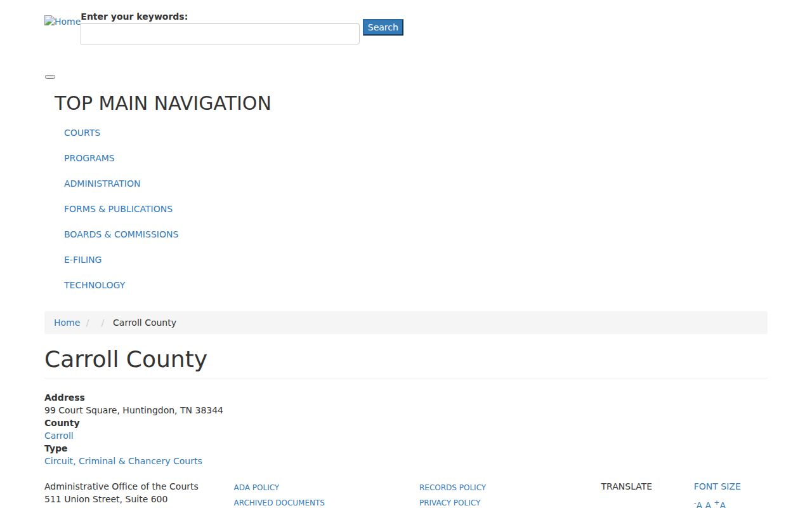Click the Font Size footer link
This screenshot has width=812, height=508.
click(717, 486)
